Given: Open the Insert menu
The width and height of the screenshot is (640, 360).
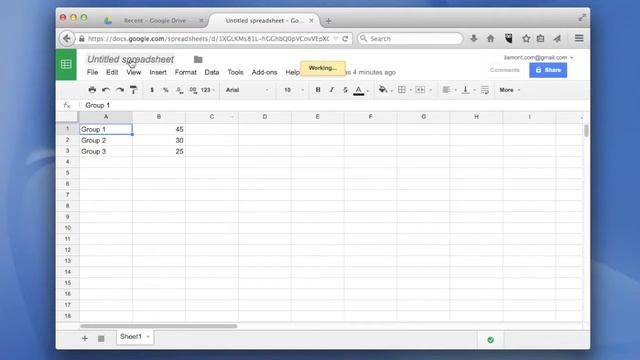Looking at the screenshot, I should click(158, 72).
